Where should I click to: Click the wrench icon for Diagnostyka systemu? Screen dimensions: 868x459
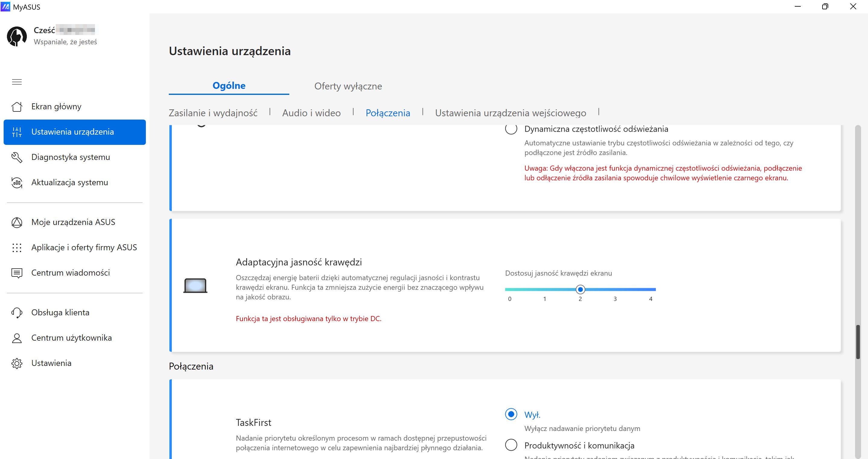pyautogui.click(x=17, y=157)
